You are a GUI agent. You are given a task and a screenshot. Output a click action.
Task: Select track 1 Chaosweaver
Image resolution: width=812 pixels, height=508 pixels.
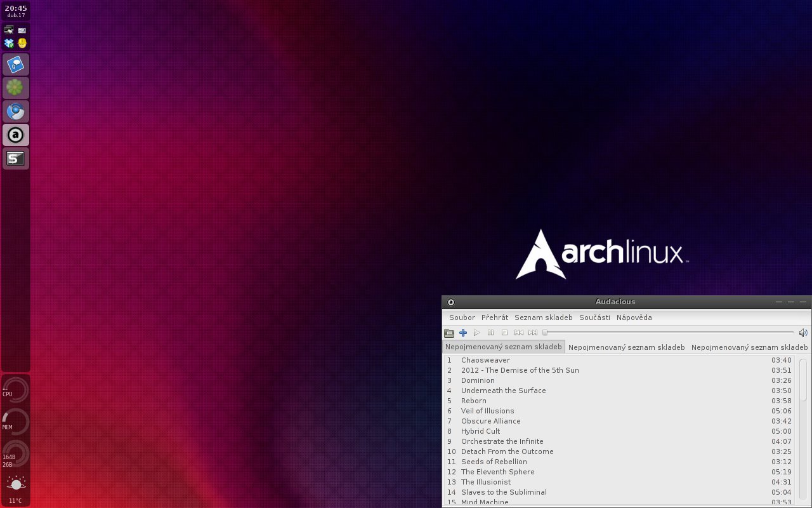[x=619, y=360]
